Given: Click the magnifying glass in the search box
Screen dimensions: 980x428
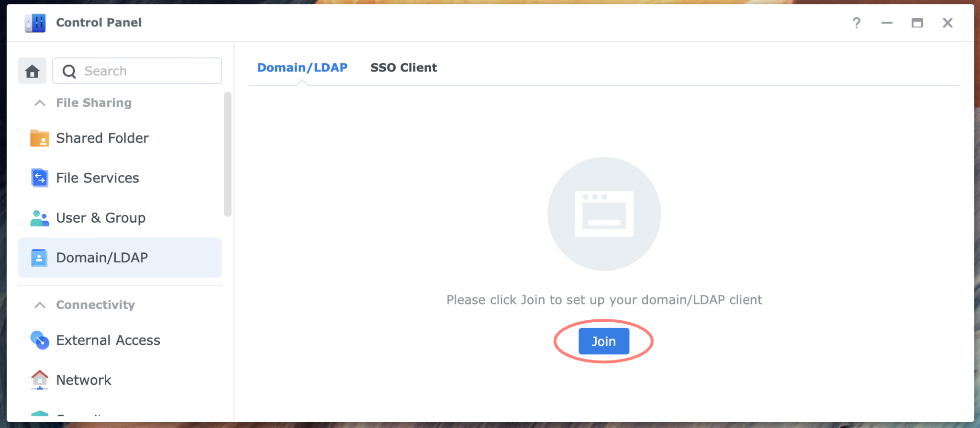Looking at the screenshot, I should pyautogui.click(x=69, y=71).
